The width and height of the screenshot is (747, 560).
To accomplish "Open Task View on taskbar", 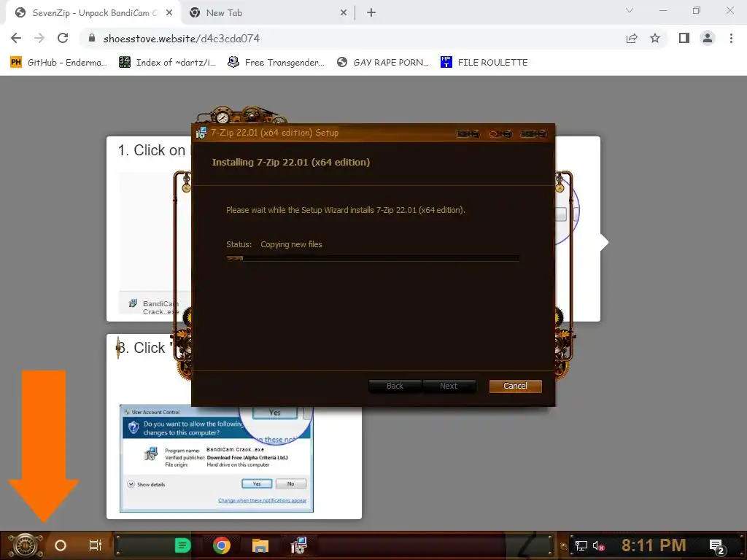I will (x=96, y=545).
